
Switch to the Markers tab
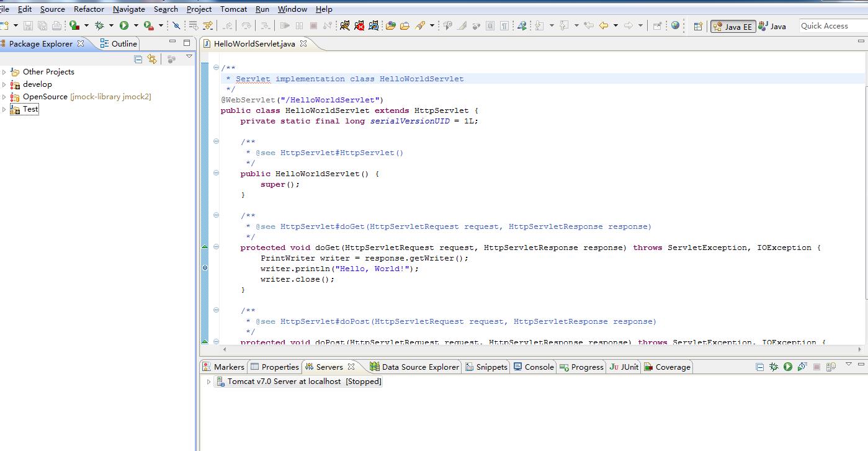pyautogui.click(x=223, y=367)
